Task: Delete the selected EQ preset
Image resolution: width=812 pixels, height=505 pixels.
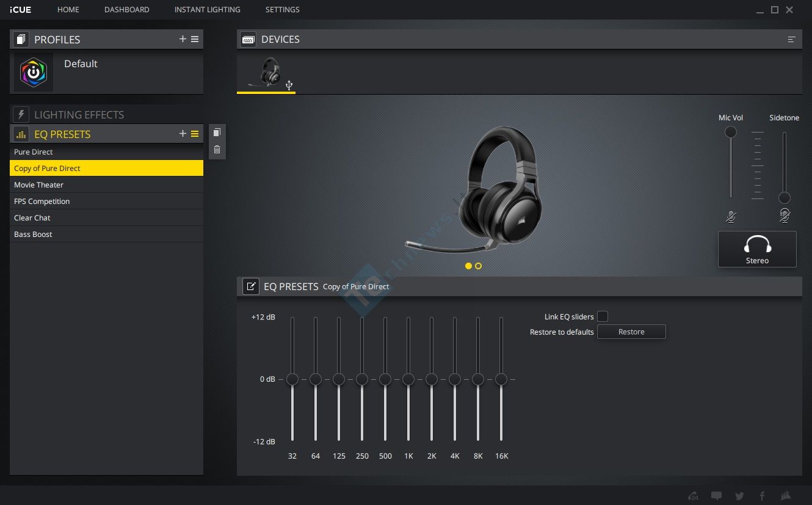Action: 217,149
